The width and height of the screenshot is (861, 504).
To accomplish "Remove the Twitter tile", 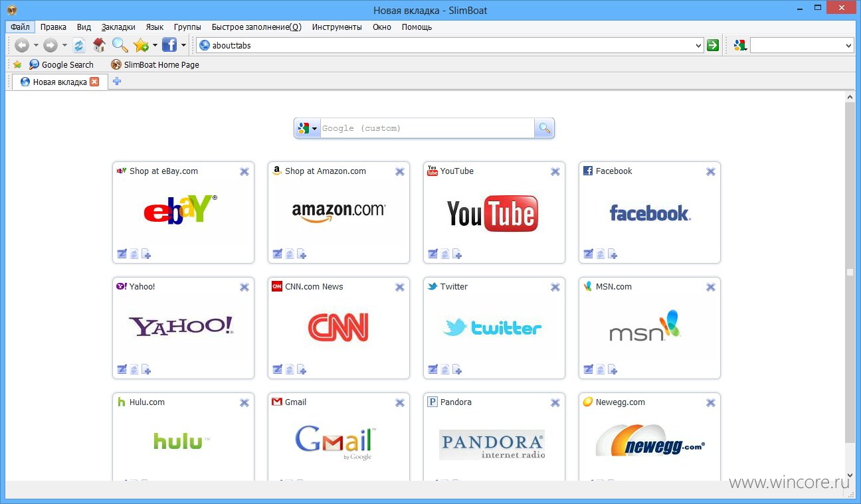I will [x=555, y=287].
